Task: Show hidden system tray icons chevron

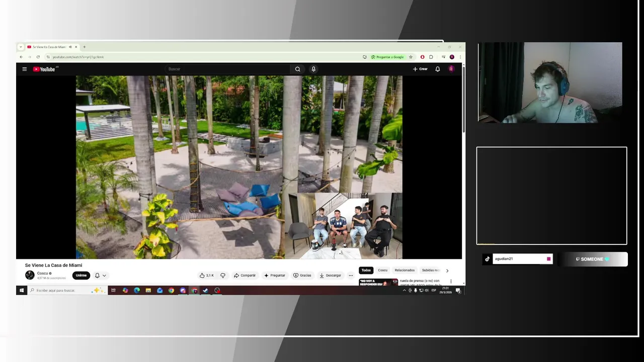Action: click(404, 290)
